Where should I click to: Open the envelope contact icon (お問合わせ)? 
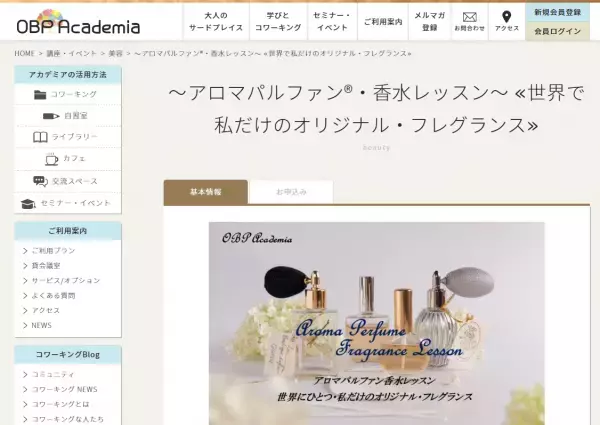470,17
